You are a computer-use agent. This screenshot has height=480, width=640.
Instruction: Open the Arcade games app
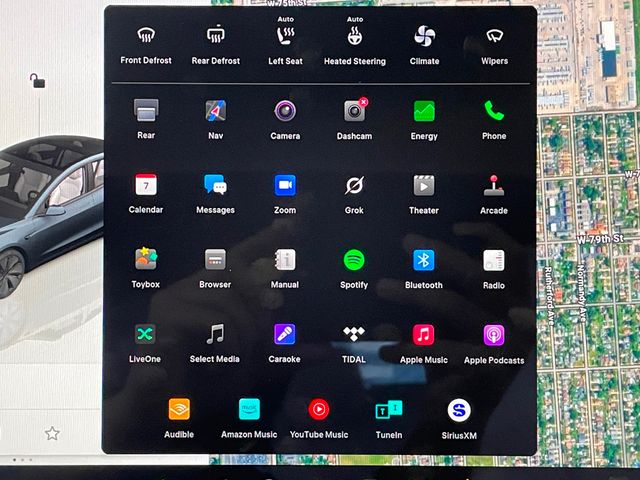[x=494, y=186]
